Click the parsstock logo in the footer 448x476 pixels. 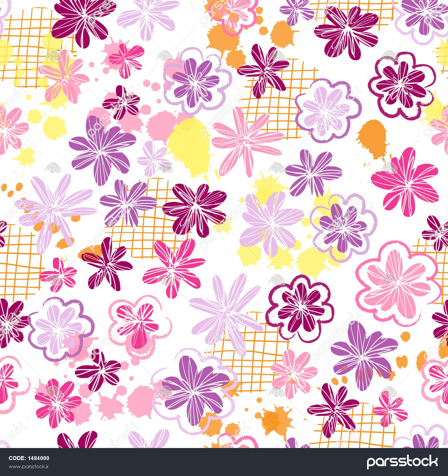(402, 462)
